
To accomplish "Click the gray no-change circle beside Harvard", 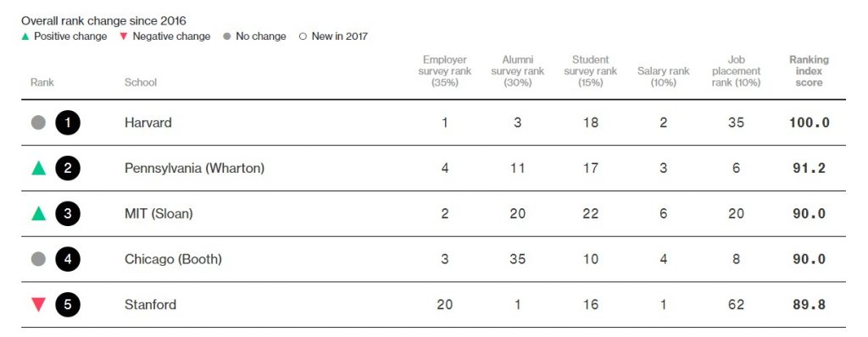I will coord(38,122).
